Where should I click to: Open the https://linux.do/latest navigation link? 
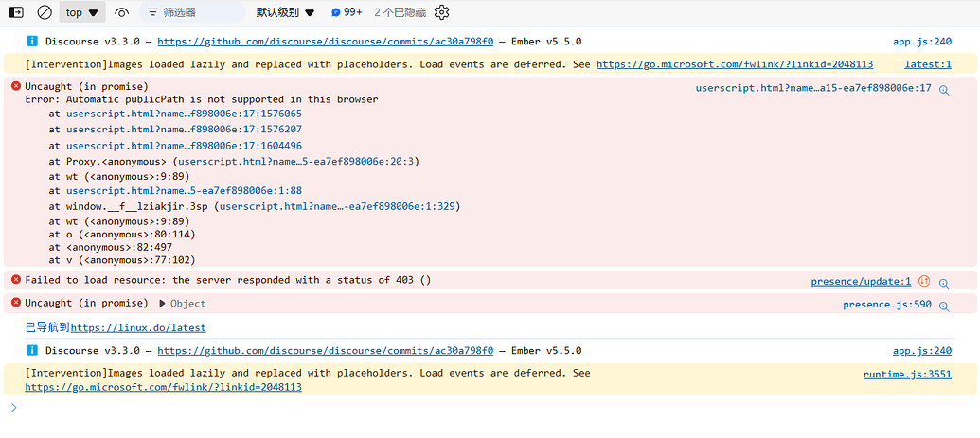[138, 327]
